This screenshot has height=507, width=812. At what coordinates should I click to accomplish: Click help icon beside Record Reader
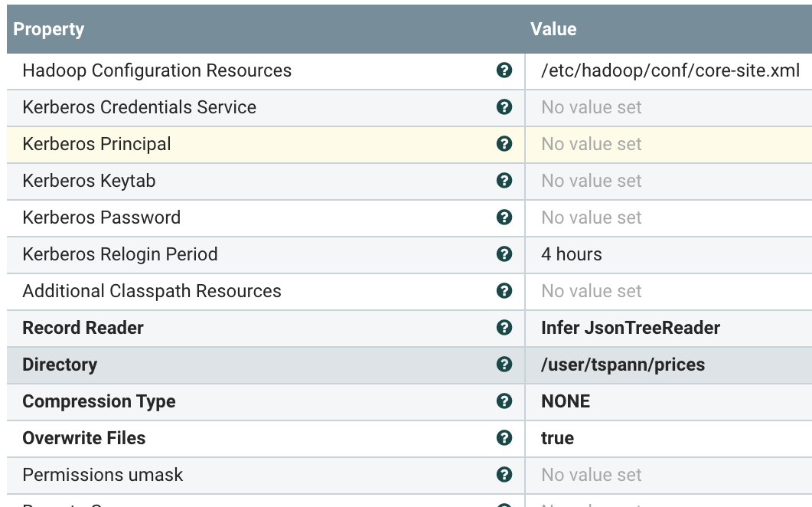(x=504, y=328)
